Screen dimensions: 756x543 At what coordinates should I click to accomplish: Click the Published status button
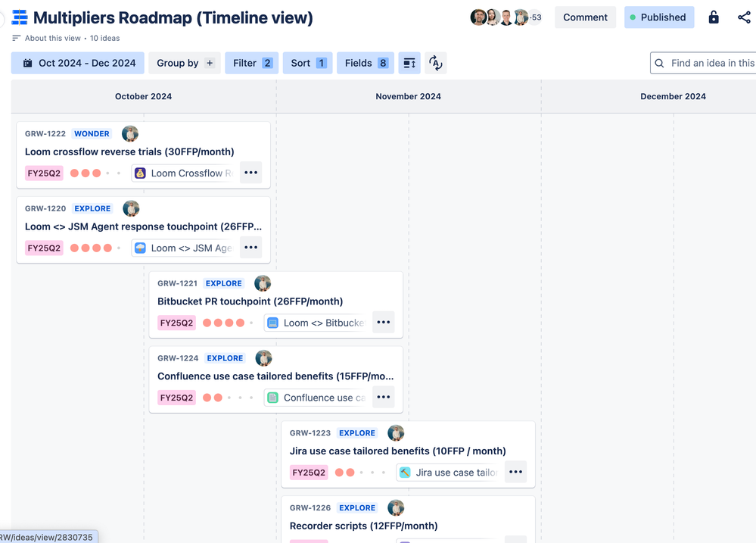(x=659, y=17)
